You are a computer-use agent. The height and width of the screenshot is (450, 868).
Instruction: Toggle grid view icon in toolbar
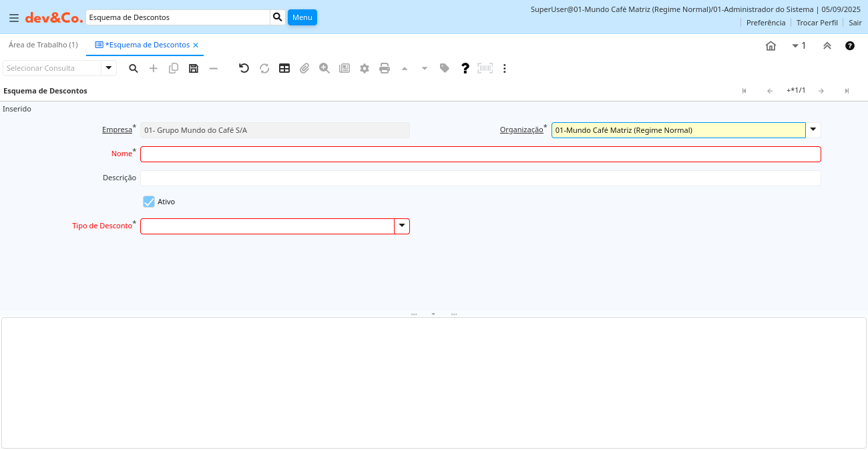[x=284, y=68]
